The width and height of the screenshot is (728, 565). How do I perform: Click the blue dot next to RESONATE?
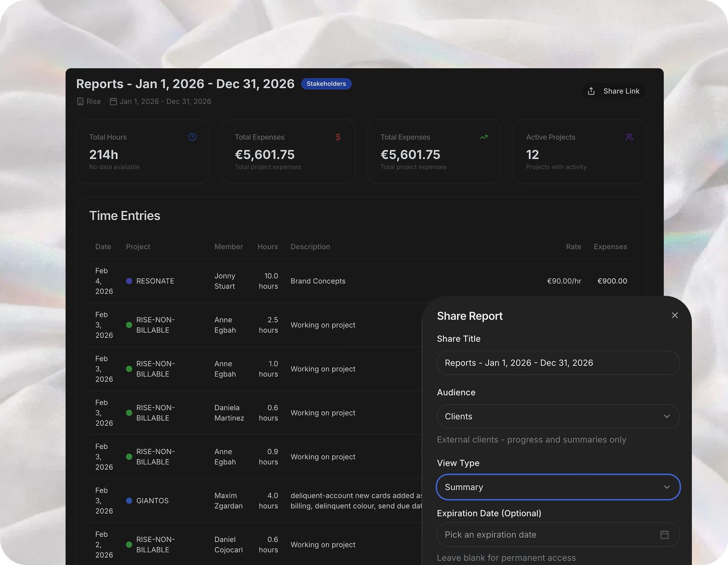129,281
